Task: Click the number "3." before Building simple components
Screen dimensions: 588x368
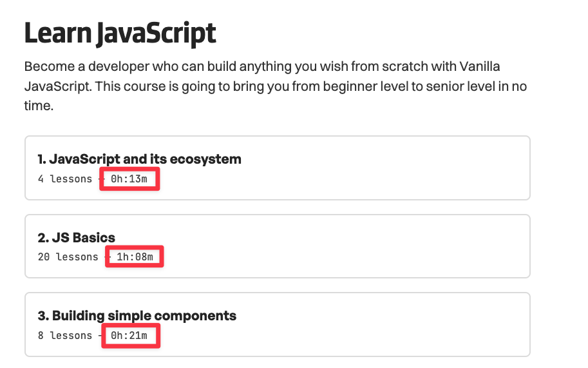Action: [43, 316]
